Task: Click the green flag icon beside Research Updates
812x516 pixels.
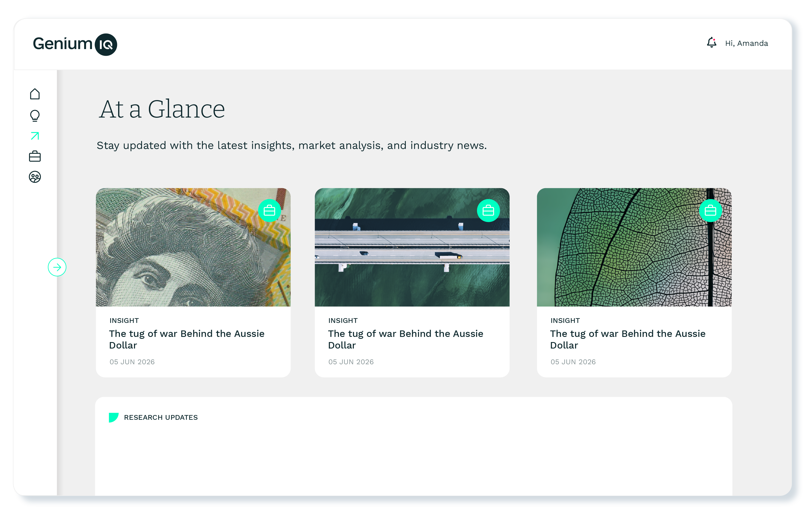Action: pyautogui.click(x=114, y=417)
